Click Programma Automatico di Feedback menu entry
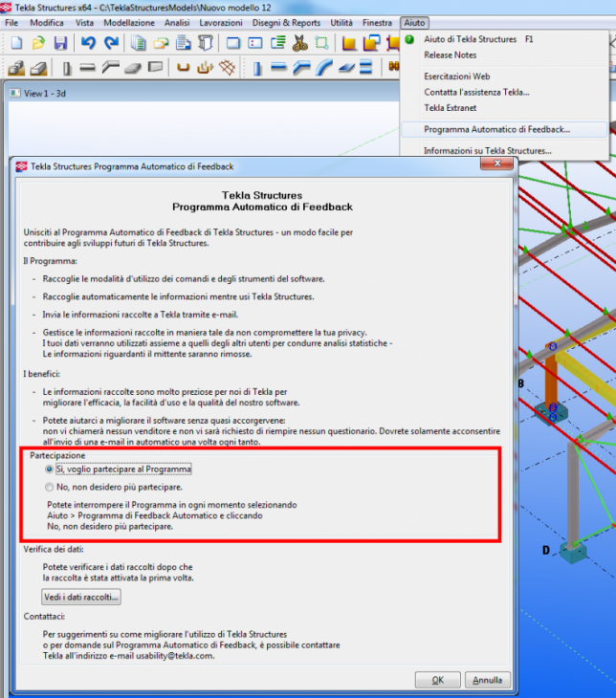 pos(496,129)
